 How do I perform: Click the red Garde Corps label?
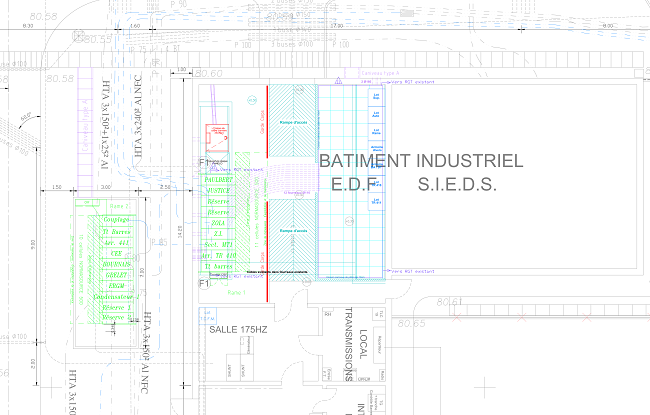point(262,122)
